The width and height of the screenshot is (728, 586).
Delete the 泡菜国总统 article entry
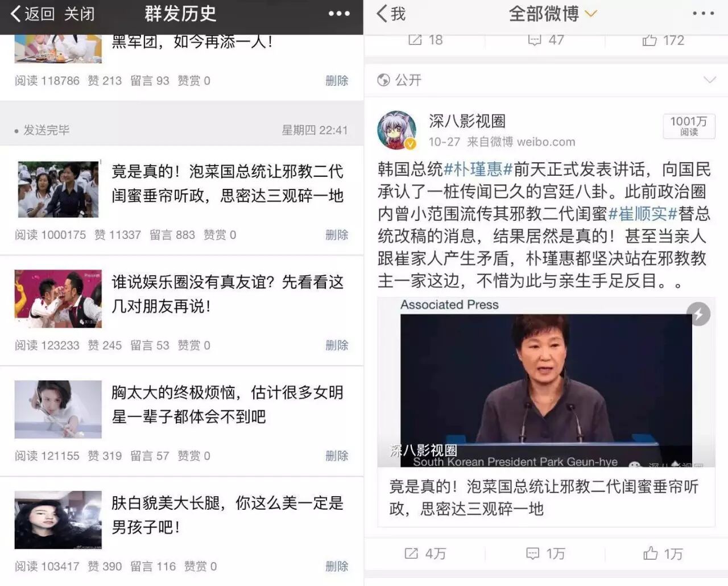coord(337,234)
